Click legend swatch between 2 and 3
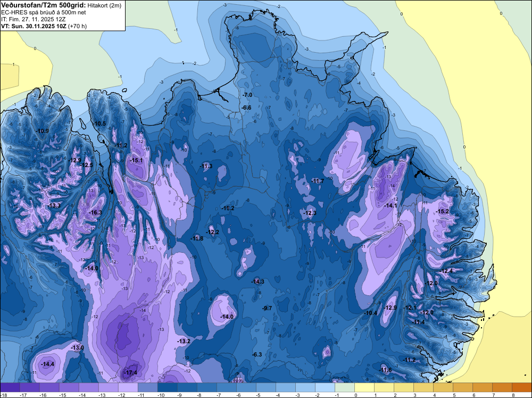Image resolution: width=532 pixels, height=398 pixels. [403, 387]
